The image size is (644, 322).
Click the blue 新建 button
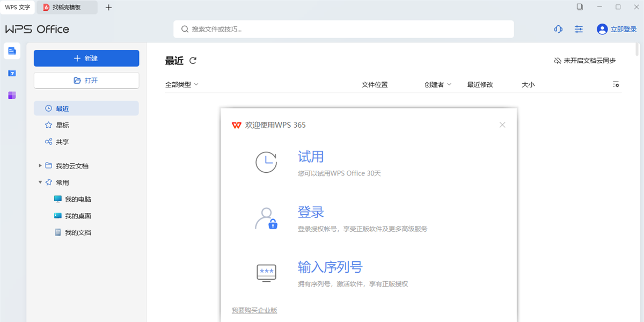(x=86, y=58)
